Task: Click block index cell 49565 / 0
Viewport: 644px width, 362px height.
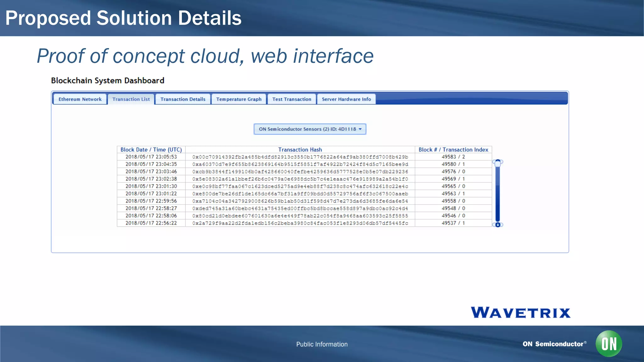Action: [x=453, y=186]
